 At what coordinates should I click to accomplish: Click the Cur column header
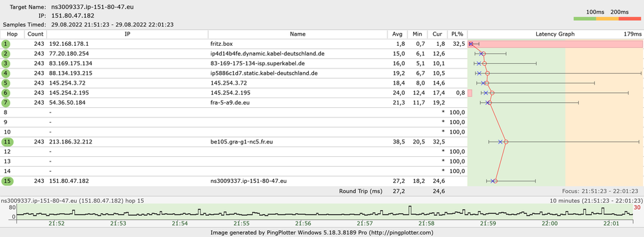pos(438,34)
